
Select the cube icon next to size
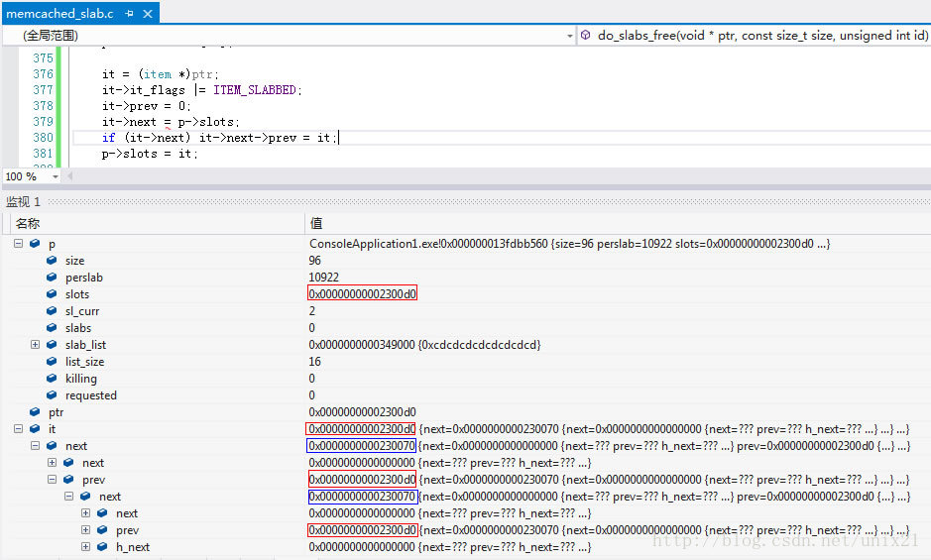[52, 260]
